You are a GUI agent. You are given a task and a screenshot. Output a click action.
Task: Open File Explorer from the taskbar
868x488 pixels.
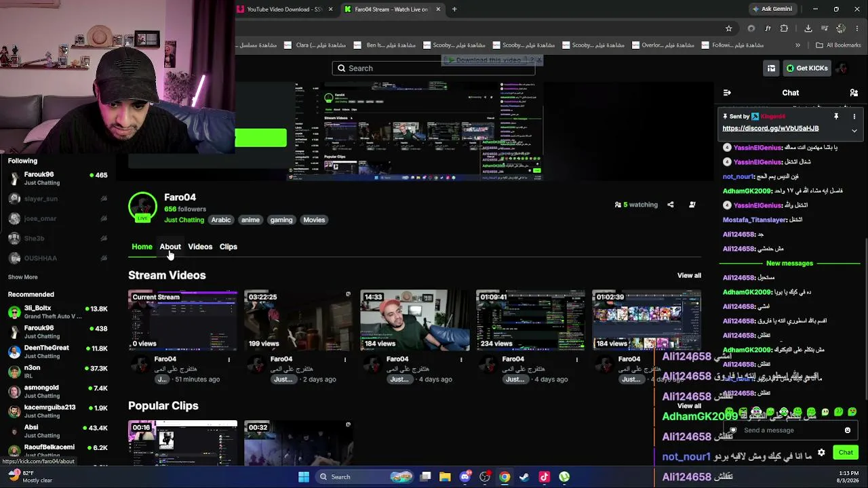coord(445,477)
